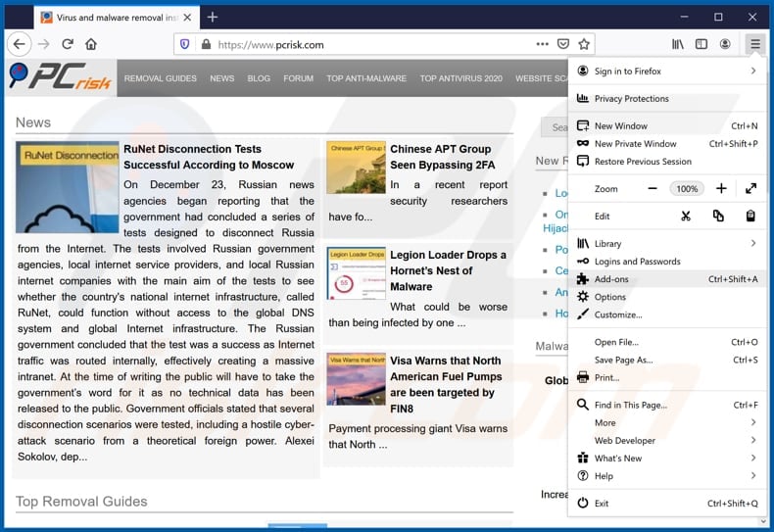The height and width of the screenshot is (532, 774).
Task: Open a new tab with plus button
Action: pos(213,18)
